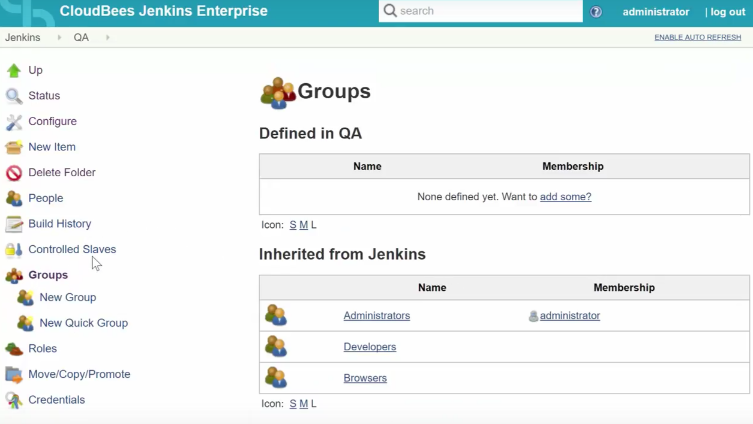Open the administrator membership link

[570, 315]
